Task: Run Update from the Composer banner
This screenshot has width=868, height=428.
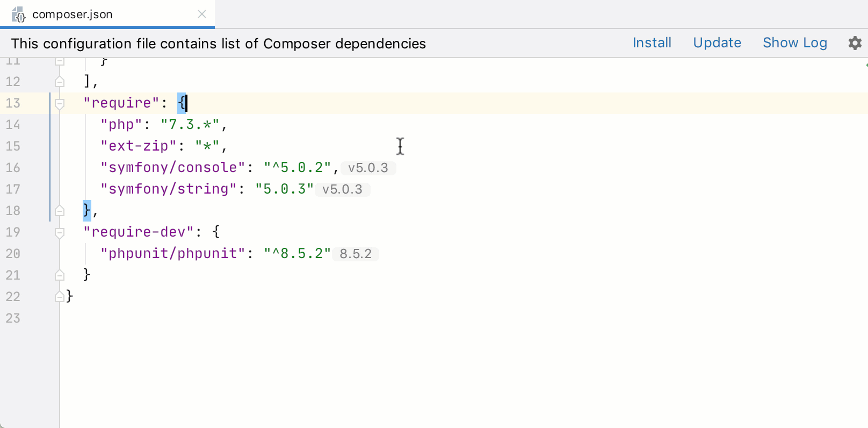Action: click(x=717, y=43)
